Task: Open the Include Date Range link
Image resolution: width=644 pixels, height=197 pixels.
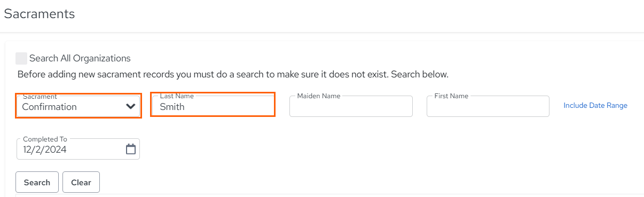Action: click(595, 106)
